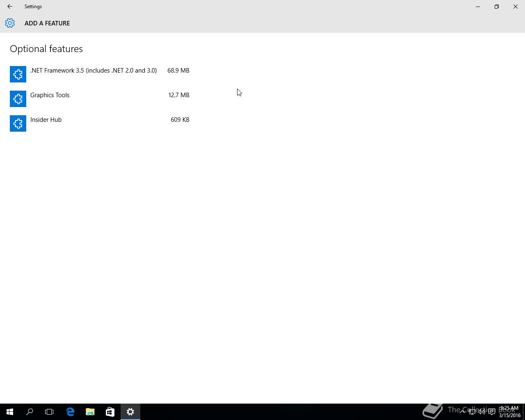This screenshot has width=525, height=420.
Task: Open the volume control tray icon
Action: point(482,412)
